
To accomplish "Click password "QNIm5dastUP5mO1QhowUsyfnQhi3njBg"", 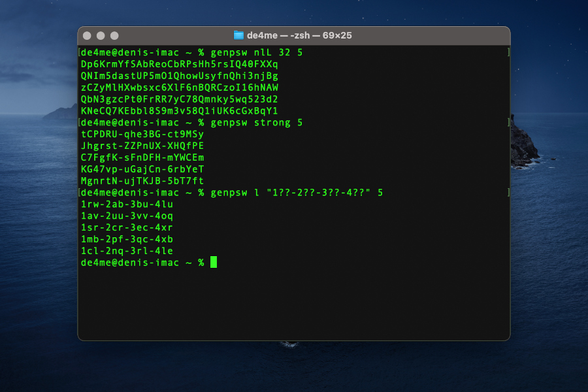I will click(x=180, y=76).
